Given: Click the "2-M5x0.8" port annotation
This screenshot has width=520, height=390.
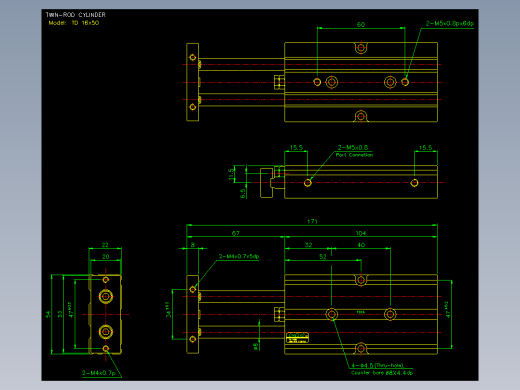Looking at the screenshot, I should click(353, 147).
